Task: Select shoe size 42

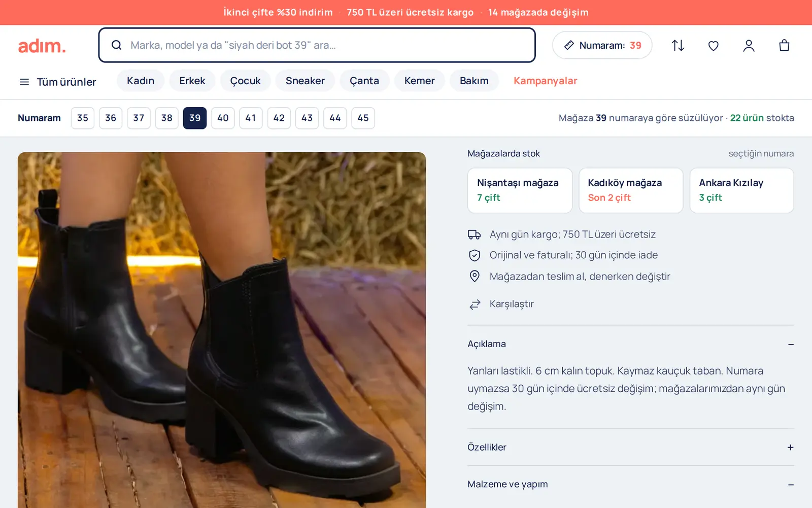Action: [279, 118]
